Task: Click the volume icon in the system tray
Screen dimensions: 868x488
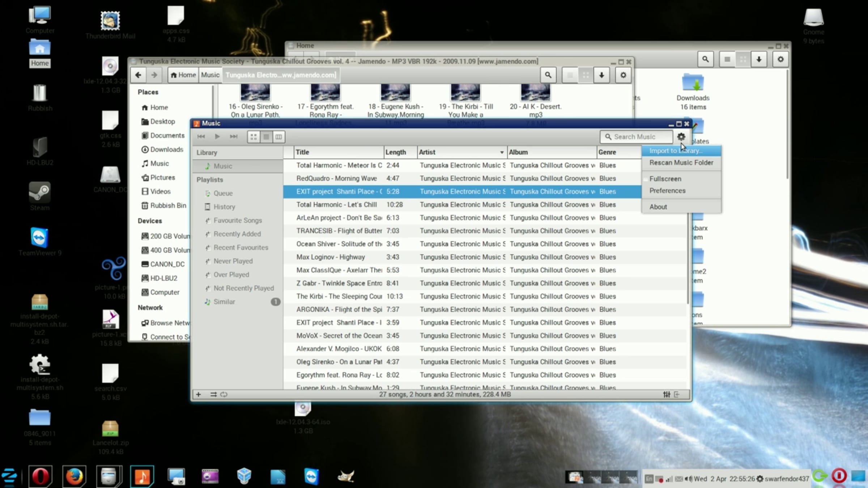Action: 689,479
